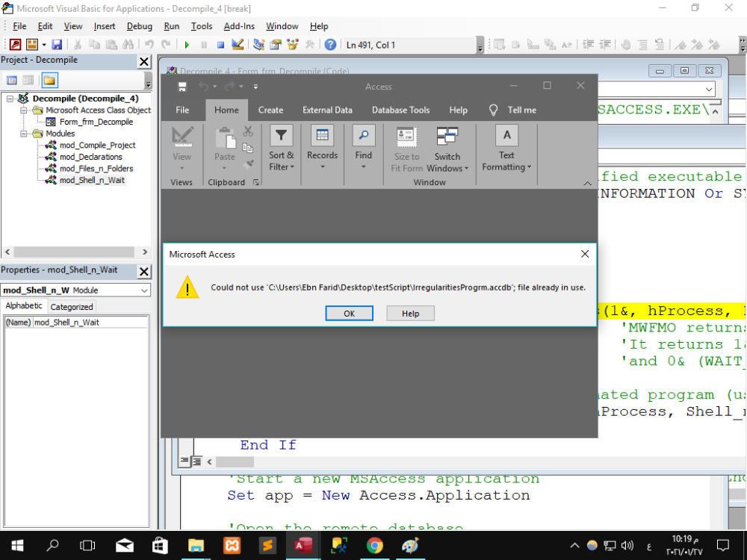Switch to the Create tab in Access
The image size is (747, 560).
(270, 110)
